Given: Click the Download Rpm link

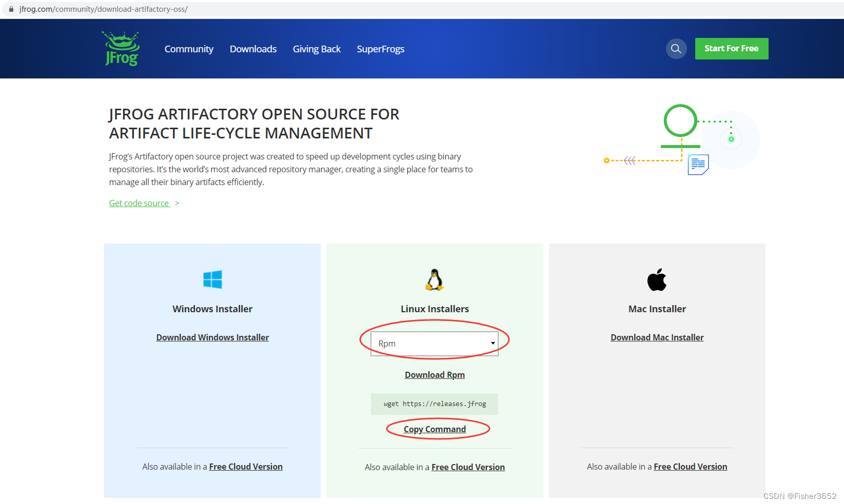Looking at the screenshot, I should click(435, 375).
